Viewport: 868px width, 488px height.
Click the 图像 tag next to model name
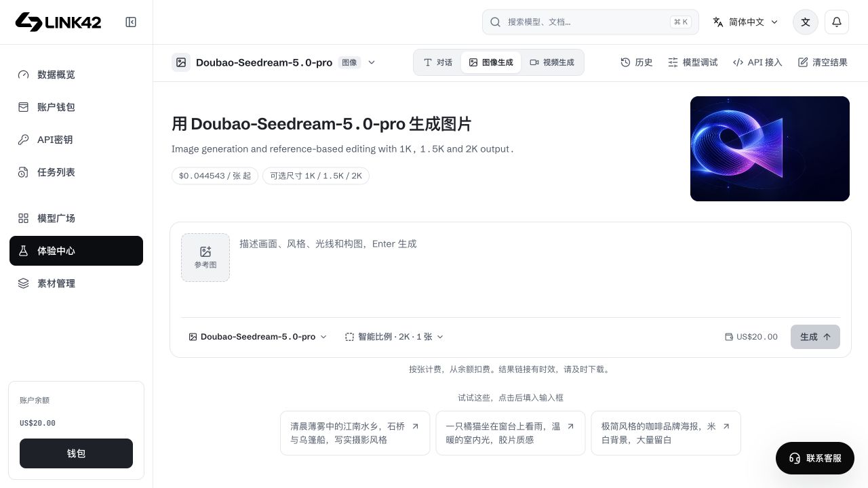(x=349, y=62)
